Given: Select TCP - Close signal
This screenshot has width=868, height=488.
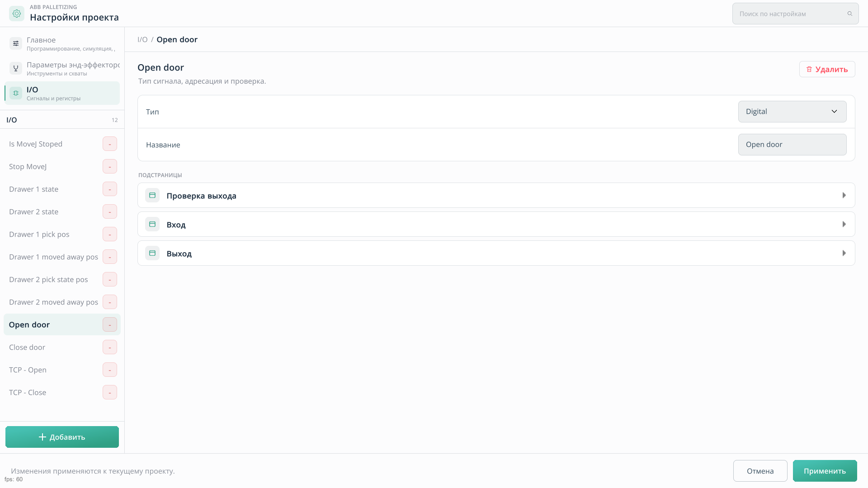Looking at the screenshot, I should pos(62,392).
